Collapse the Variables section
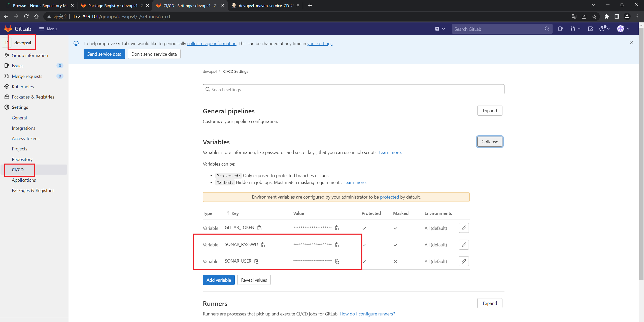The image size is (644, 322). [x=490, y=142]
